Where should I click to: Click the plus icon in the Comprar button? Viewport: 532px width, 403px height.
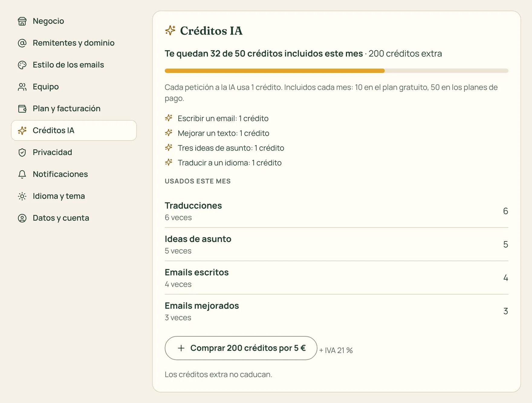181,348
